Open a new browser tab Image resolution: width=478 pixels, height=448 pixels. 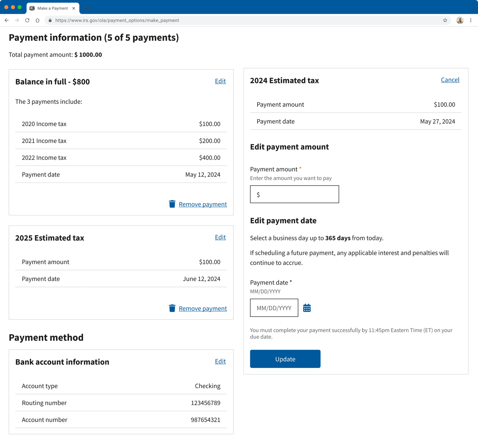tap(87, 8)
